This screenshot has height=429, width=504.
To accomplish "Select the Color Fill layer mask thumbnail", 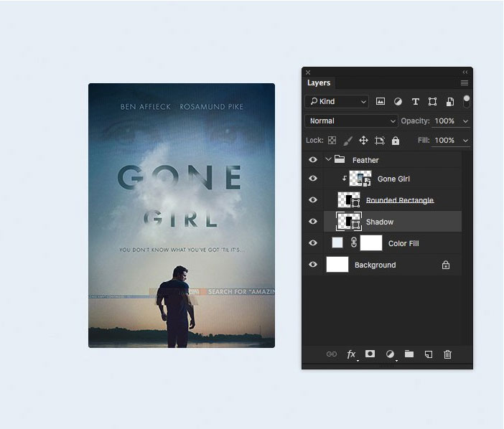I will tap(371, 243).
